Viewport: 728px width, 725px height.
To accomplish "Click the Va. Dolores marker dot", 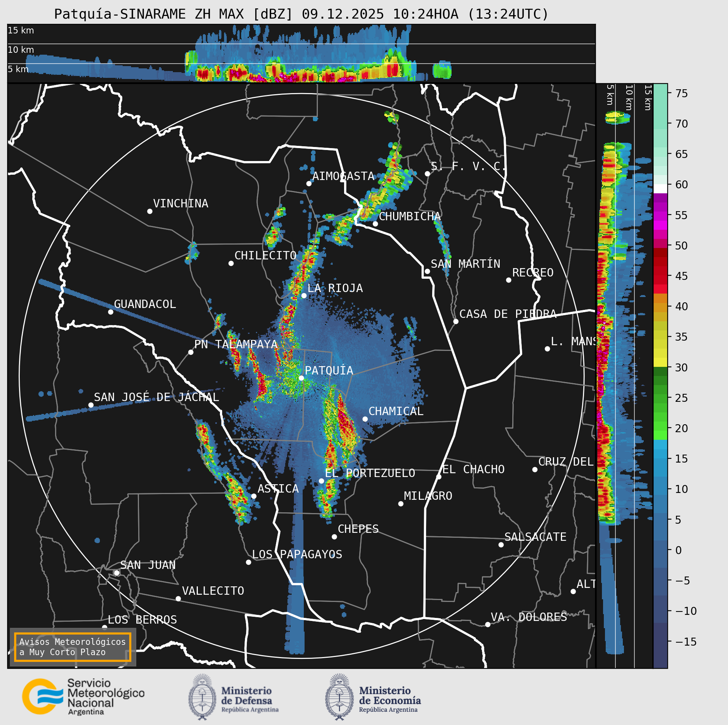I will pos(488,624).
